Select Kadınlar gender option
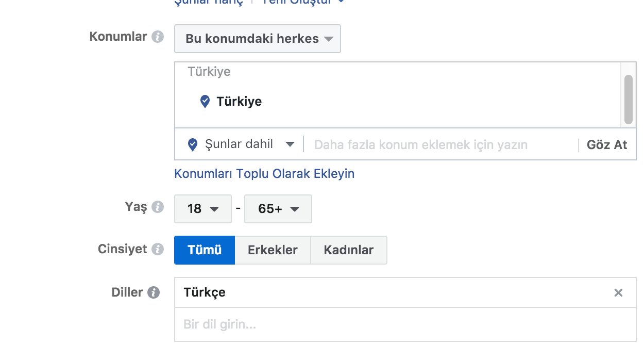The height and width of the screenshot is (360, 644). click(349, 250)
